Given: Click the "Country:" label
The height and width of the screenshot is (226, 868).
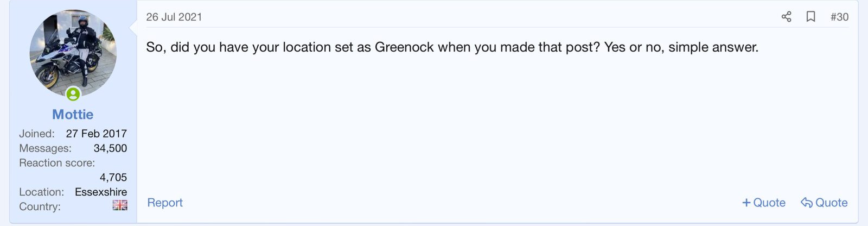Looking at the screenshot, I should pos(40,206).
